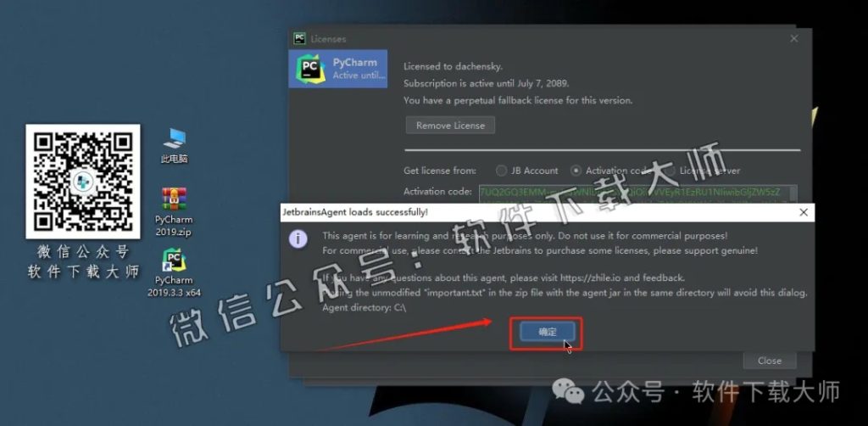This screenshot has width=868, height=426.
Task: Click the perpetual fallback license text line
Action: pyautogui.click(x=518, y=101)
